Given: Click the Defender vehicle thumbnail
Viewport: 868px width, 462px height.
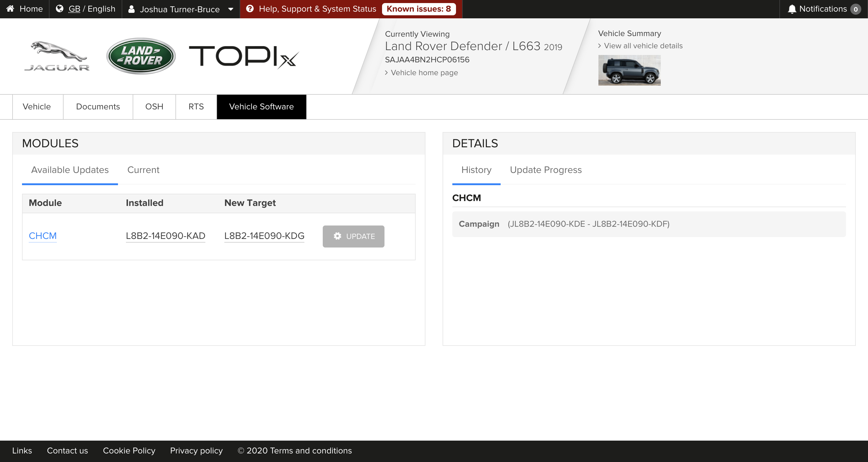Looking at the screenshot, I should click(629, 70).
